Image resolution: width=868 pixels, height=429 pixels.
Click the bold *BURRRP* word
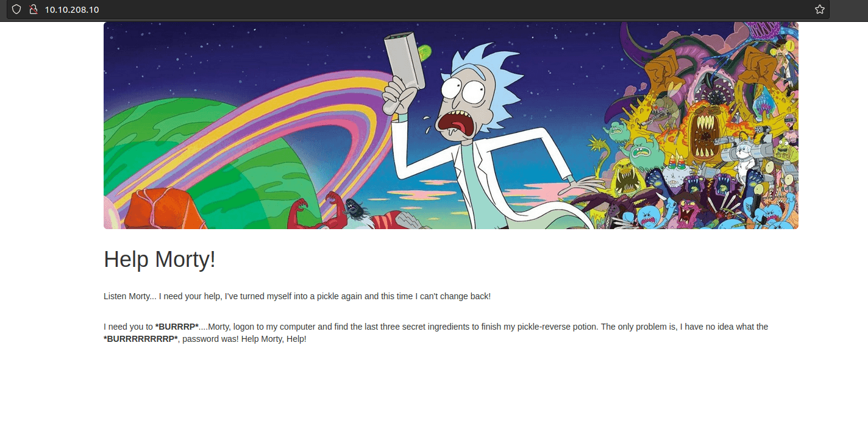(177, 327)
